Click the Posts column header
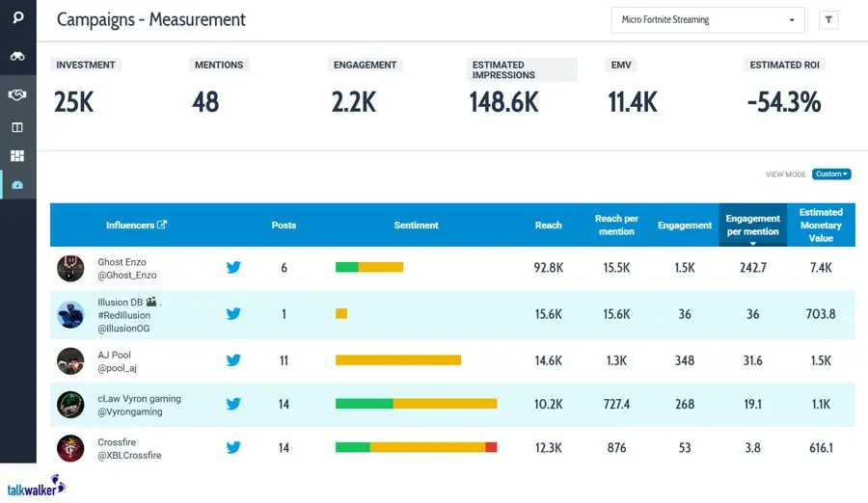868x503 pixels. (284, 225)
